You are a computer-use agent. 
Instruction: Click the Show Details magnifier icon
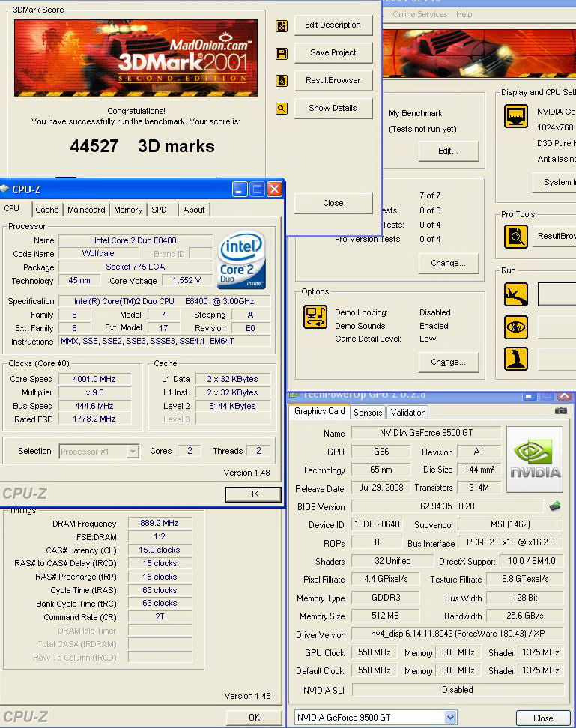[x=282, y=109]
